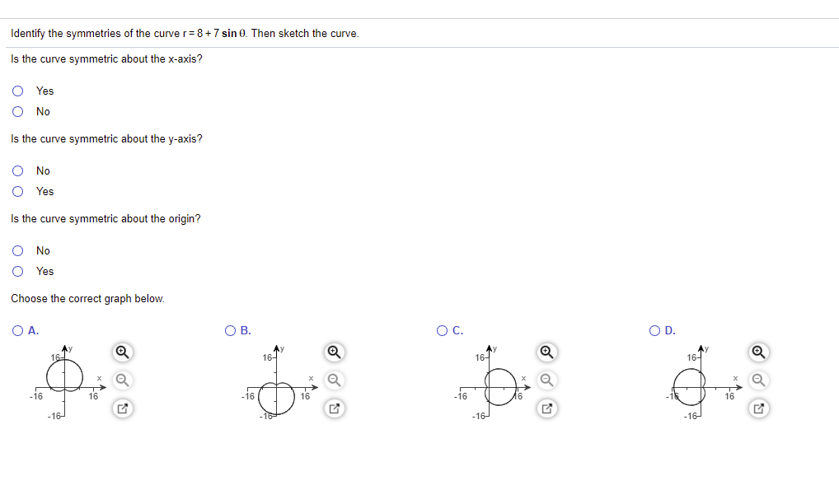The image size is (839, 504).
Task: Zoom out on graph option B
Action: pyautogui.click(x=333, y=380)
